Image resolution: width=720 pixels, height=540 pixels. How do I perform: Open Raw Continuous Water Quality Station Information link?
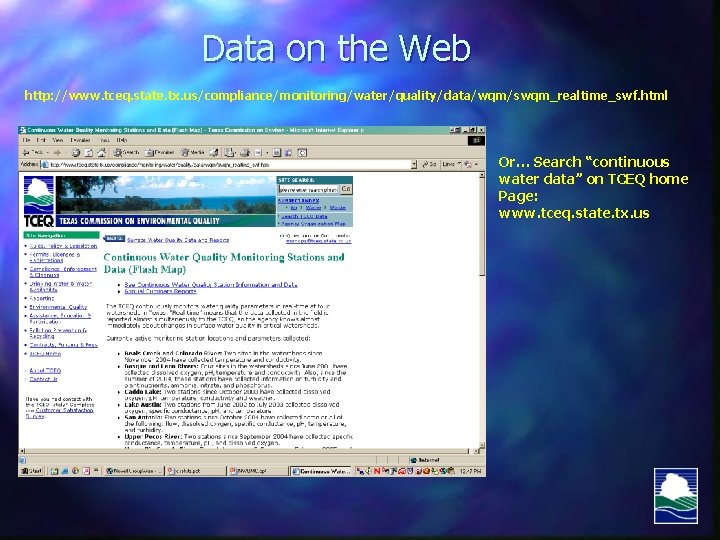pyautogui.click(x=211, y=285)
